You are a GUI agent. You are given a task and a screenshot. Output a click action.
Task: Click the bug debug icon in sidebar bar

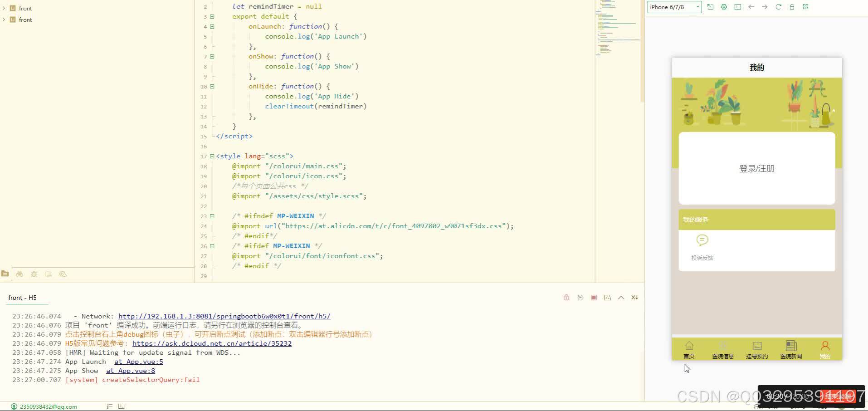click(34, 274)
